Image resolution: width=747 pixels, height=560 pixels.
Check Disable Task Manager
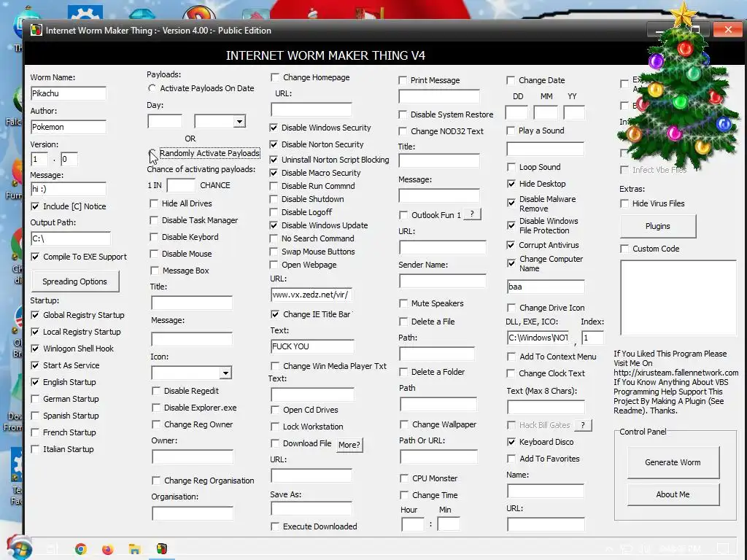pyautogui.click(x=153, y=220)
